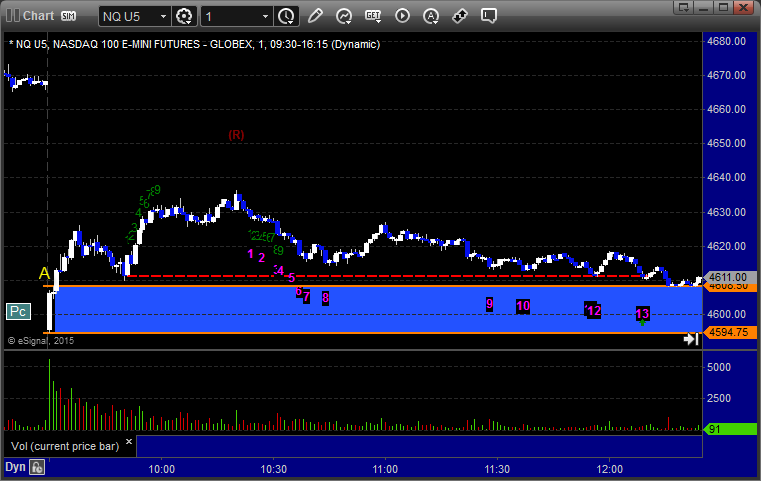Click the scroll-to-latest-bar arrow icon
761x481 pixels.
point(691,339)
